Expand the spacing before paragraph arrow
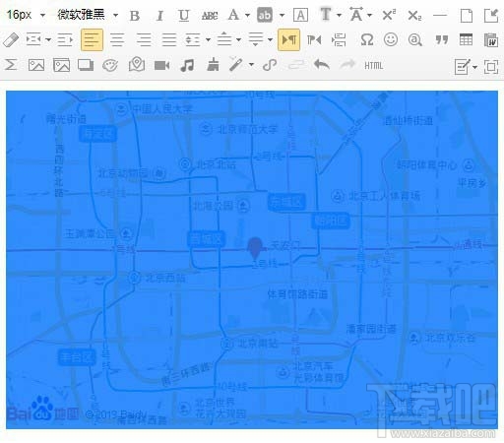This screenshot has height=443, width=504. (238, 40)
